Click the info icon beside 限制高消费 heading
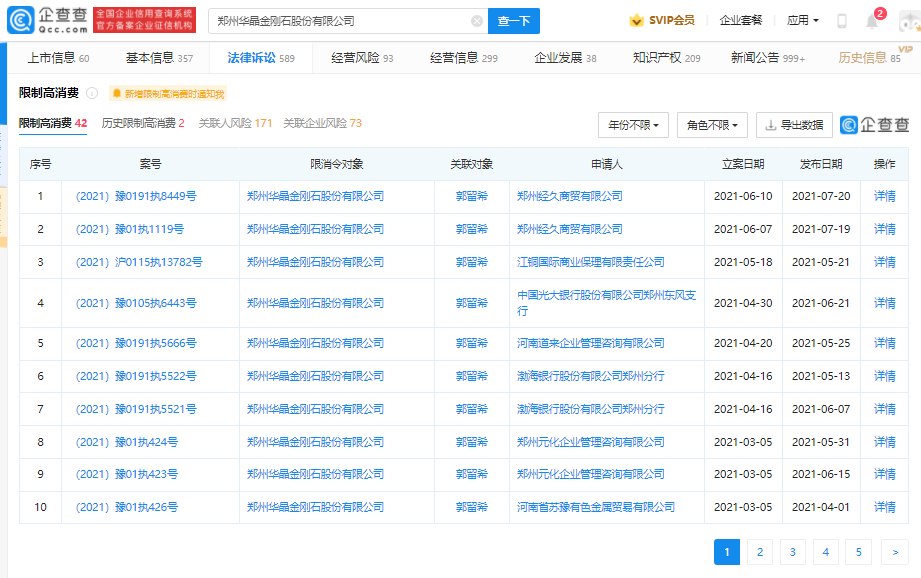921x578 pixels. point(92,93)
